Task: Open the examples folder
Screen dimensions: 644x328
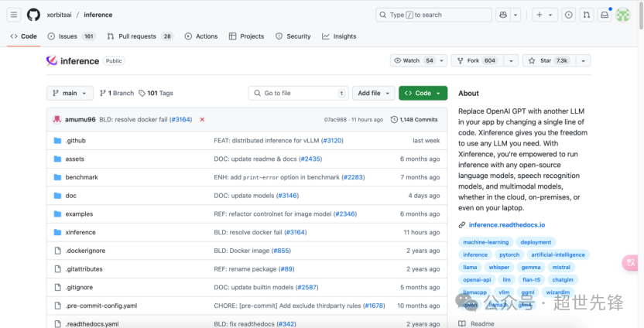Action: pyautogui.click(x=79, y=214)
